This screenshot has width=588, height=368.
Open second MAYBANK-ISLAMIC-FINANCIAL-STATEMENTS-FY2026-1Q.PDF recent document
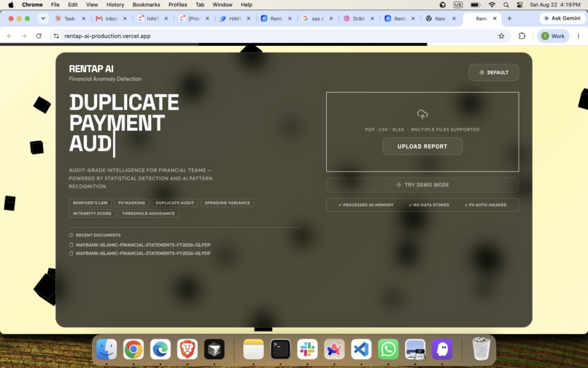coord(140,253)
